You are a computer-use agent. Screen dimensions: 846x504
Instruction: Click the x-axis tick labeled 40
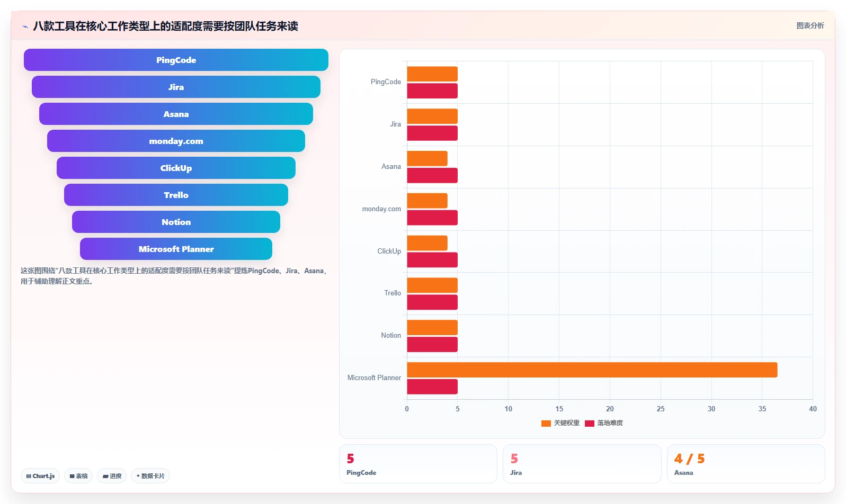coord(813,409)
